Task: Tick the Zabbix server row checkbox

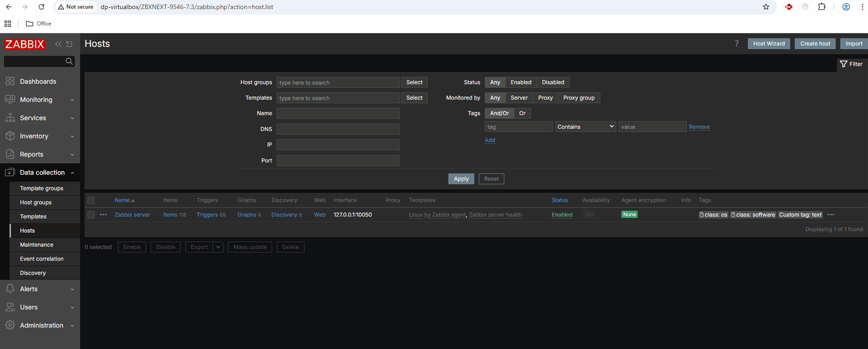Action: pos(91,215)
